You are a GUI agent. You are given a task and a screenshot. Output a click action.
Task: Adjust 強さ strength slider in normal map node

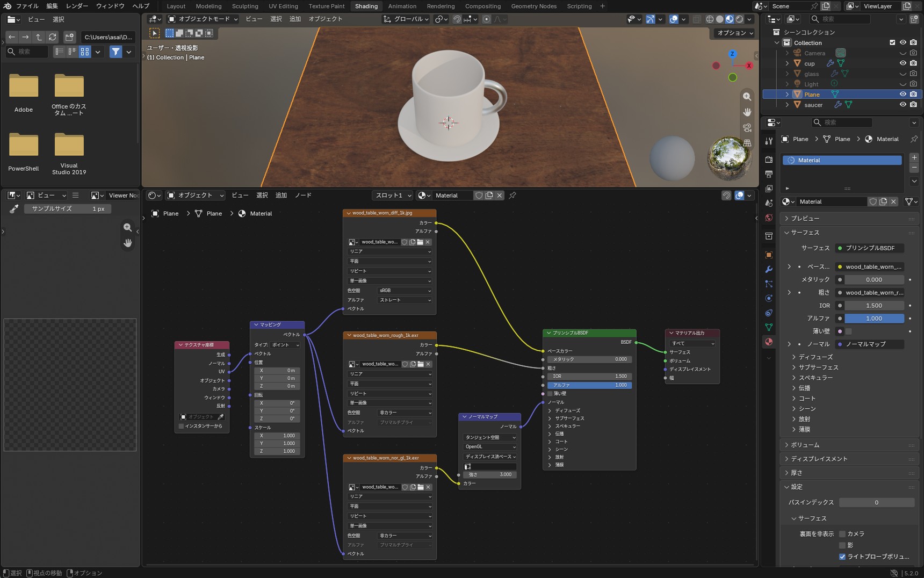coord(490,475)
